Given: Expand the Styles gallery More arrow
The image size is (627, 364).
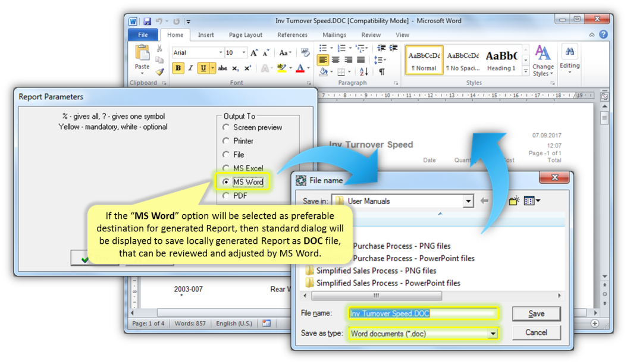Looking at the screenshot, I should pyautogui.click(x=526, y=71).
